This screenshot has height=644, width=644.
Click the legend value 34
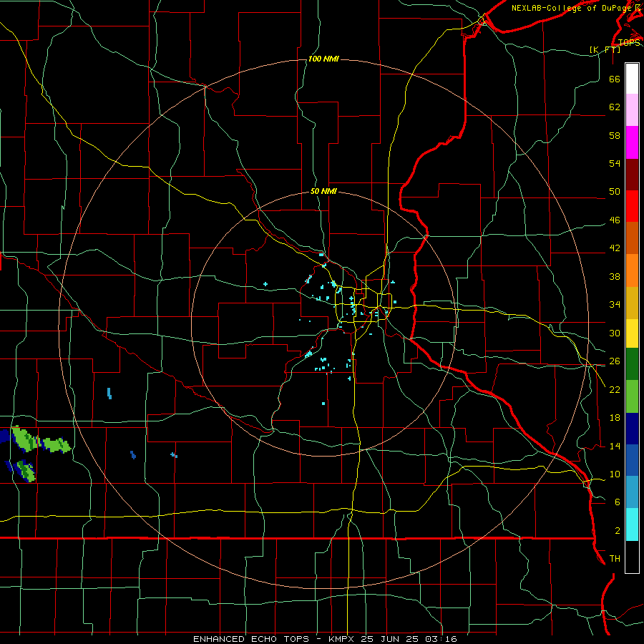615,305
